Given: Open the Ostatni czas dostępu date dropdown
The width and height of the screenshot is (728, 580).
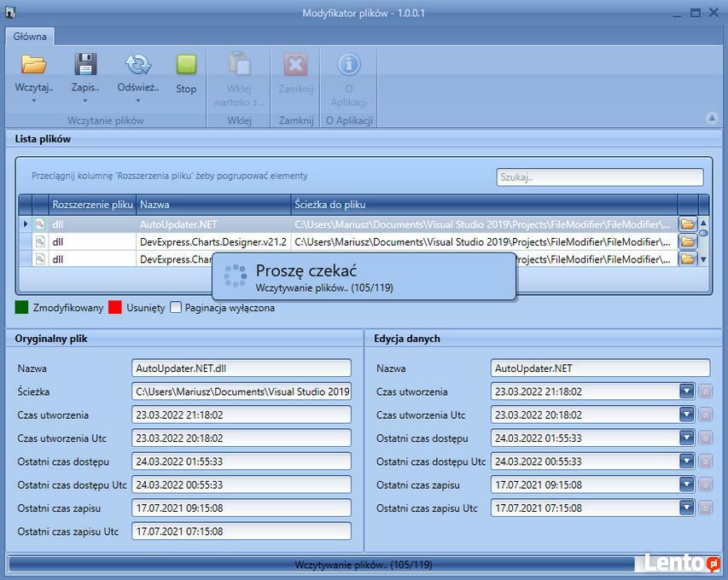Looking at the screenshot, I should tap(687, 438).
